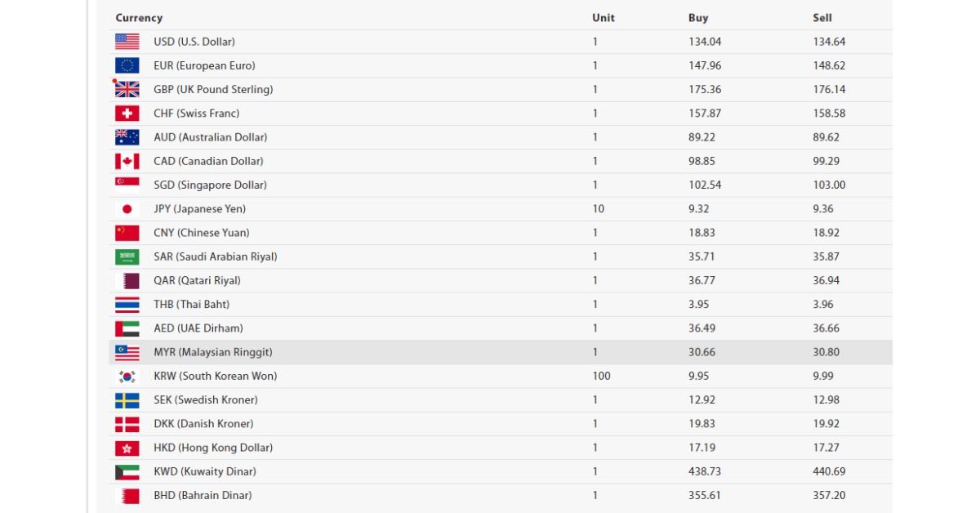The height and width of the screenshot is (513, 980).
Task: Click the Unit column header
Action: (x=604, y=18)
